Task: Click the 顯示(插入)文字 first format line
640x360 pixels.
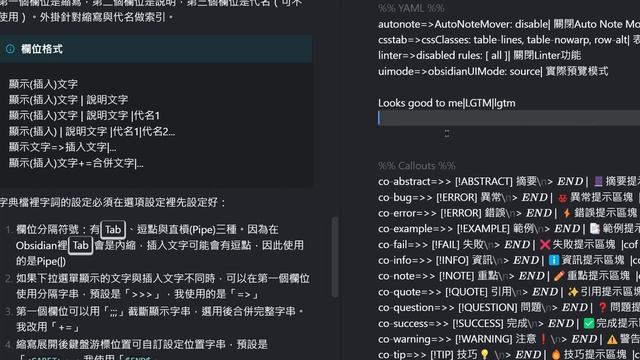Action: tap(43, 84)
